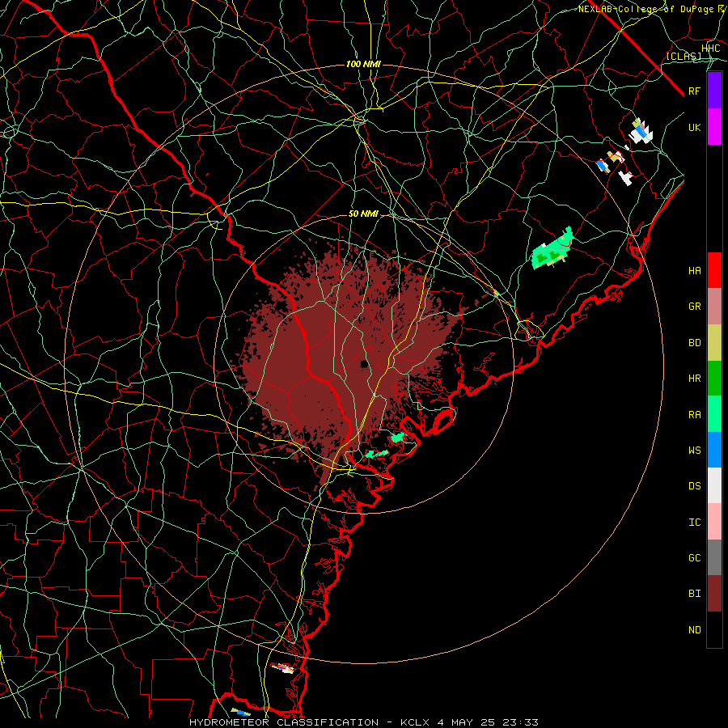Click the HYDROMETEOR CLASSIFICATION title text
Viewport: 728px width, 728px height.
point(284,722)
